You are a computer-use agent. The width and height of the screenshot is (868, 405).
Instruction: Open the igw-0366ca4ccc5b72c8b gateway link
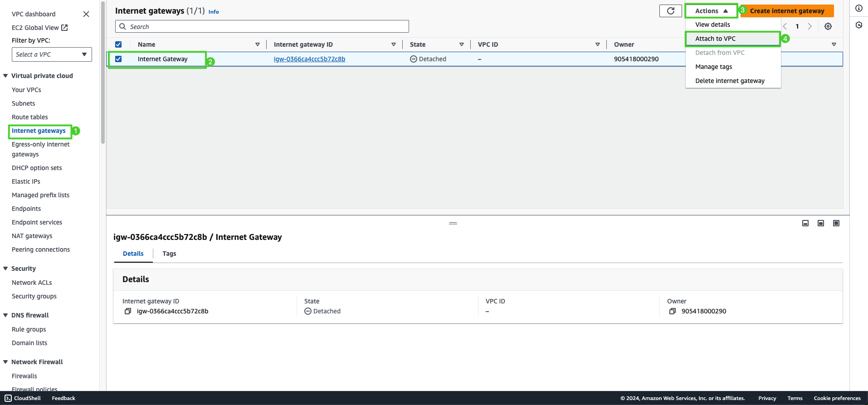tap(309, 59)
